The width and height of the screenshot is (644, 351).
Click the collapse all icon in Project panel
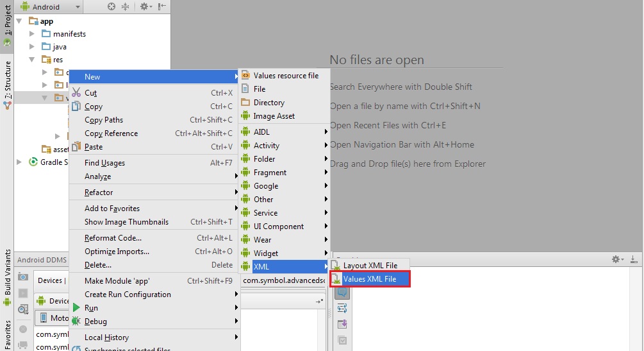point(125,6)
